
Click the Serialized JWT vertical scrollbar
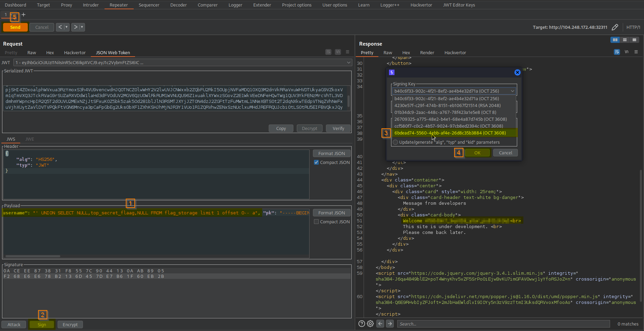click(x=349, y=101)
